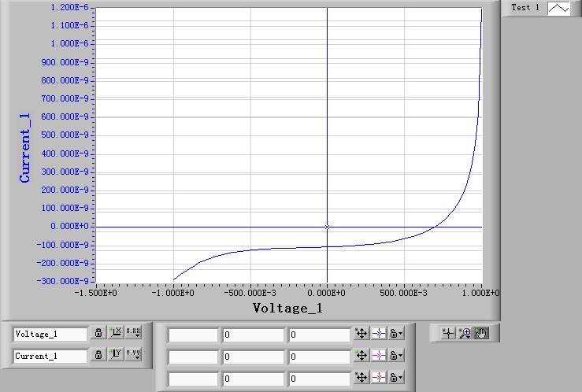
Task: Click the one-time autoscale X button
Action: [116, 332]
